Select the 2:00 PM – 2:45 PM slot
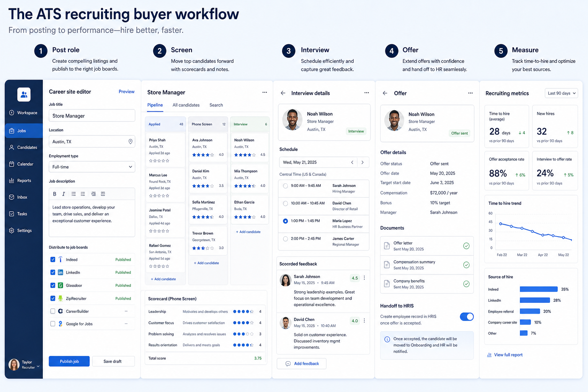Image resolution: width=588 pixels, height=392 pixels. click(285, 239)
